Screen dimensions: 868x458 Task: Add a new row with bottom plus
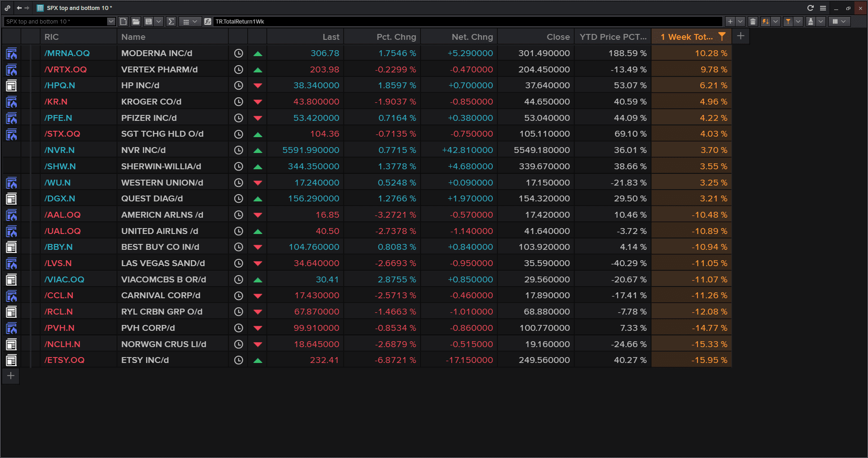(x=11, y=376)
